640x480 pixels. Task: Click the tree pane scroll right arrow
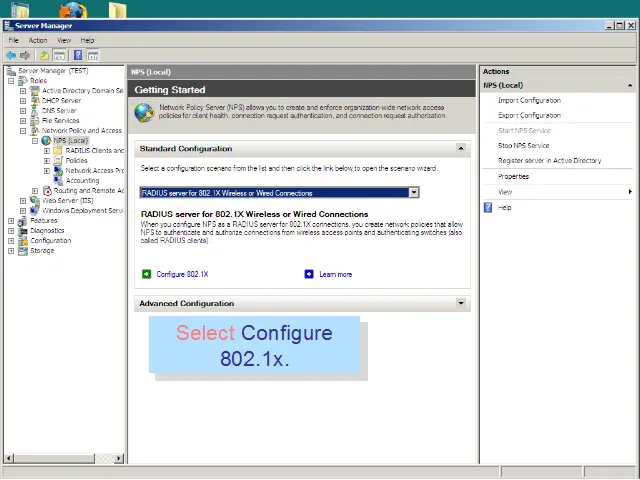(x=119, y=458)
